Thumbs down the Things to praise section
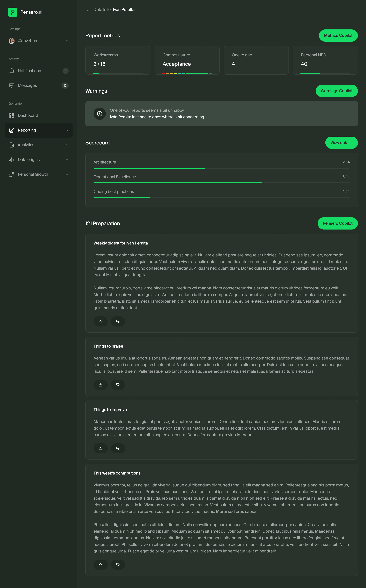Viewport: 366px width, 588px height. tap(118, 385)
